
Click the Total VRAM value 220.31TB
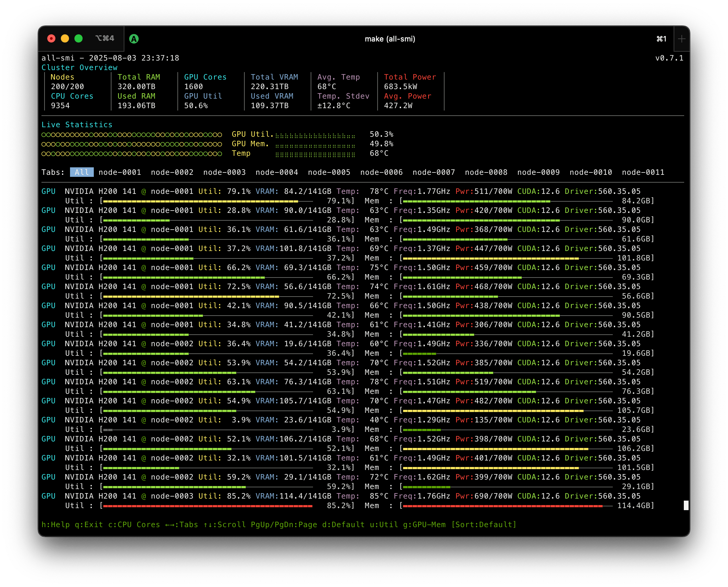270,86
